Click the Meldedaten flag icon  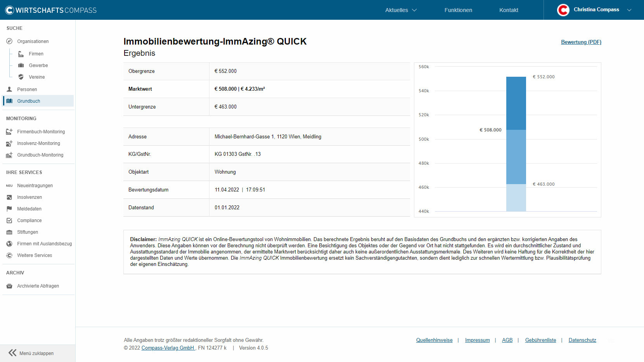(x=9, y=209)
